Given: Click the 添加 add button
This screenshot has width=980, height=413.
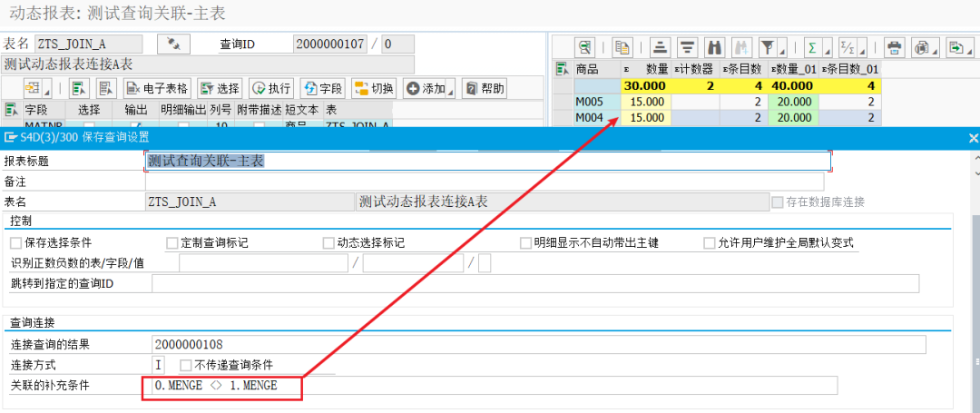Looking at the screenshot, I should [x=426, y=88].
